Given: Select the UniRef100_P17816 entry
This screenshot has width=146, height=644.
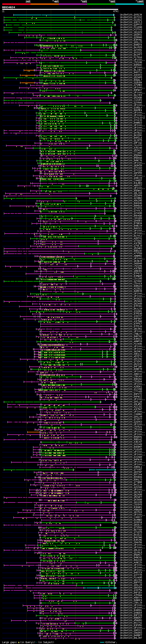Looking at the screenshot, I should [x=131, y=57].
